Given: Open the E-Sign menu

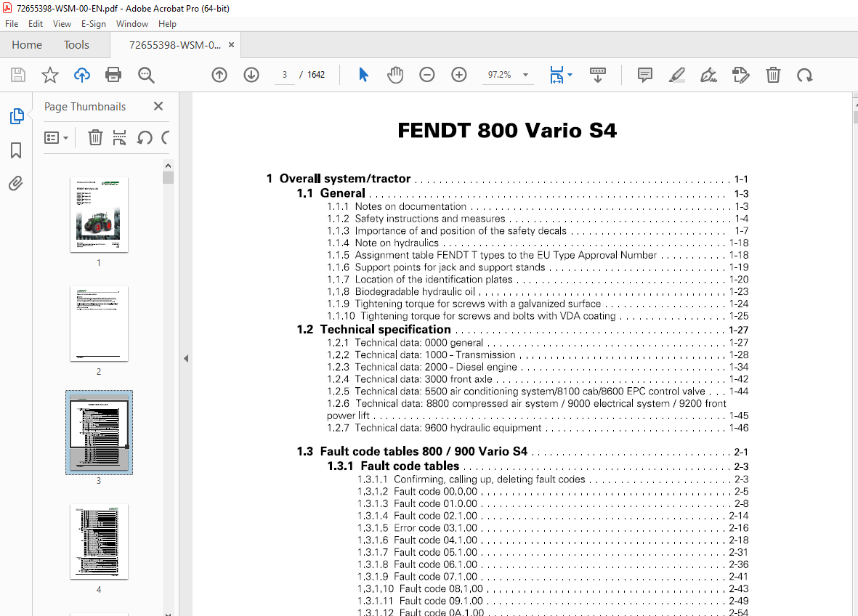Looking at the screenshot, I should [94, 24].
